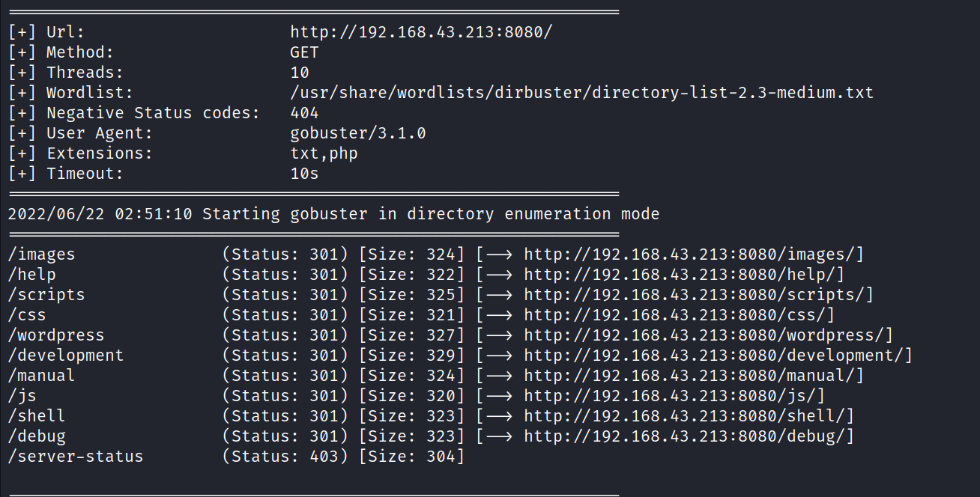980x497 pixels.
Task: Click the txt,php extensions value
Action: (324, 153)
